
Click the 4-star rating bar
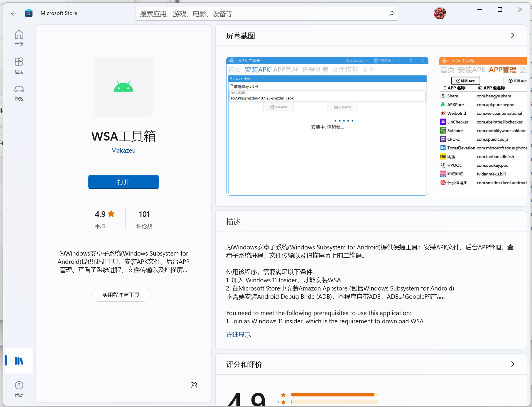(335, 402)
